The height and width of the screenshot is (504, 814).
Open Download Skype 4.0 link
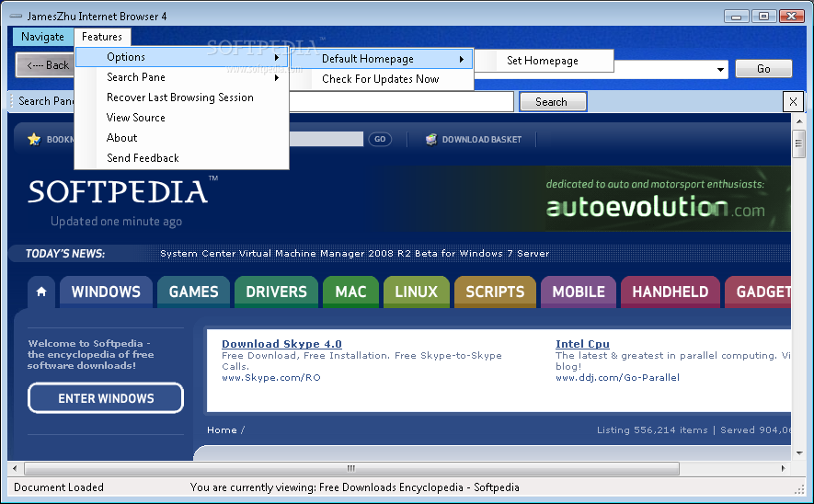pos(281,344)
